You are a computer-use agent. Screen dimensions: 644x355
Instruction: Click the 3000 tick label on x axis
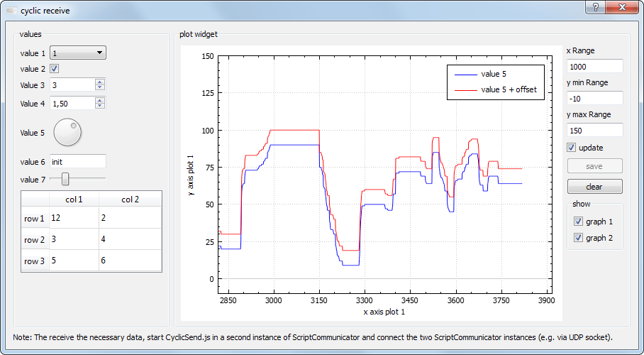pos(274,300)
